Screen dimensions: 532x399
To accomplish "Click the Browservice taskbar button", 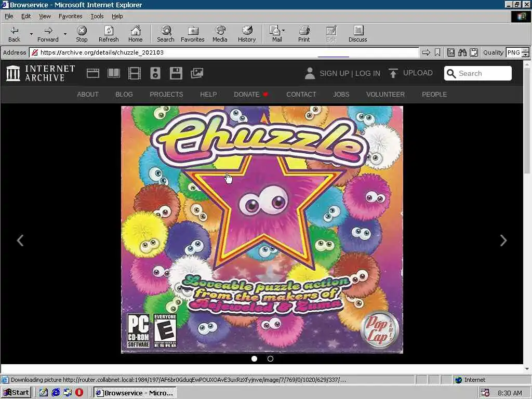I will coord(135,393).
